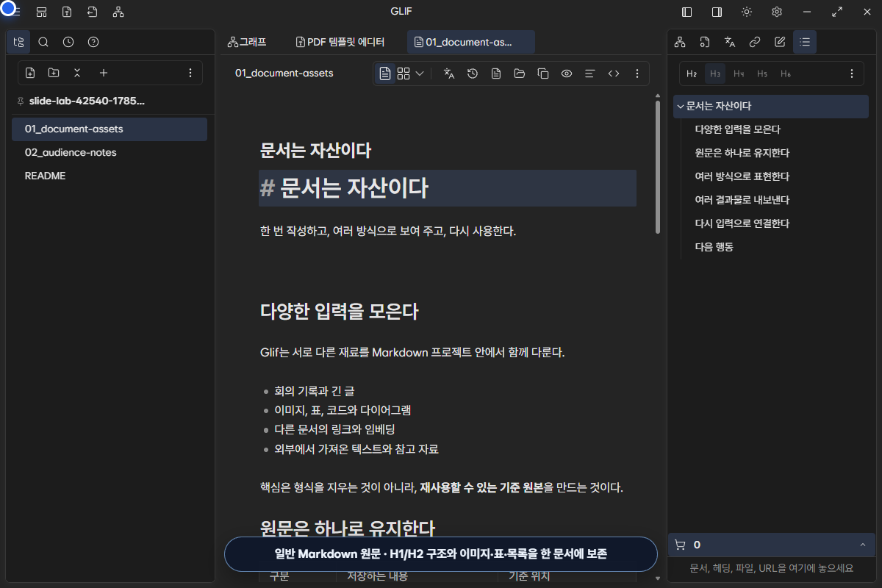
Task: Open the outline list tab in right panel
Action: (805, 42)
